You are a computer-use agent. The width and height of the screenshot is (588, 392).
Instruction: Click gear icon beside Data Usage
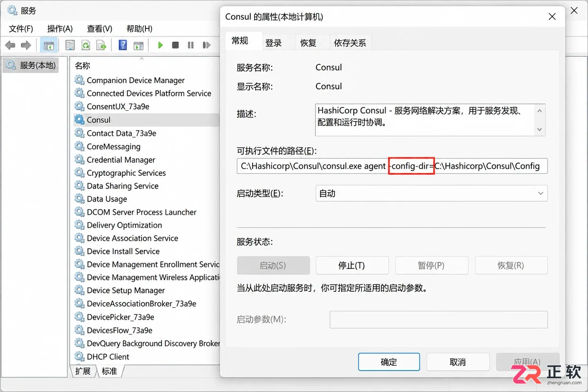(x=79, y=199)
